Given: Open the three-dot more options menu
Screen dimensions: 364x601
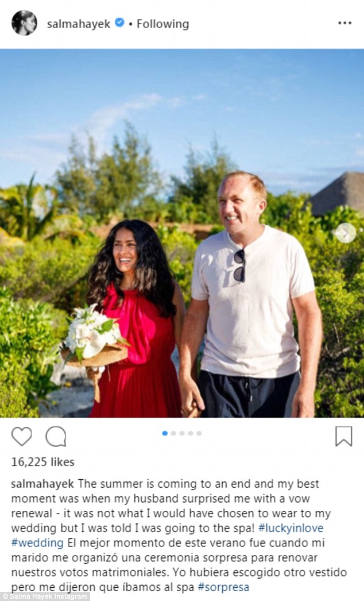Looking at the screenshot, I should pyautogui.click(x=344, y=24).
